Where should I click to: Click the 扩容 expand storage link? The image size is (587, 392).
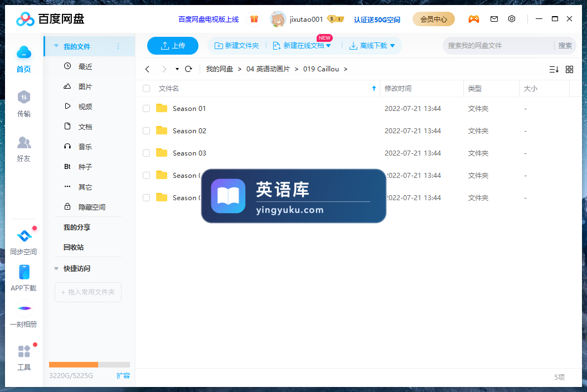[x=123, y=375]
